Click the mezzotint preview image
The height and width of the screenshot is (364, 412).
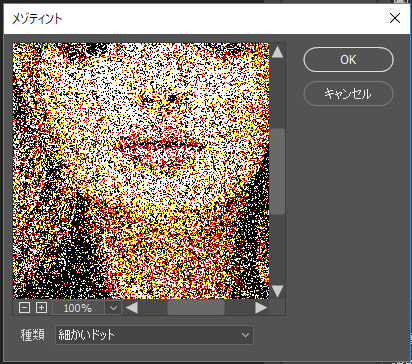[x=141, y=171]
